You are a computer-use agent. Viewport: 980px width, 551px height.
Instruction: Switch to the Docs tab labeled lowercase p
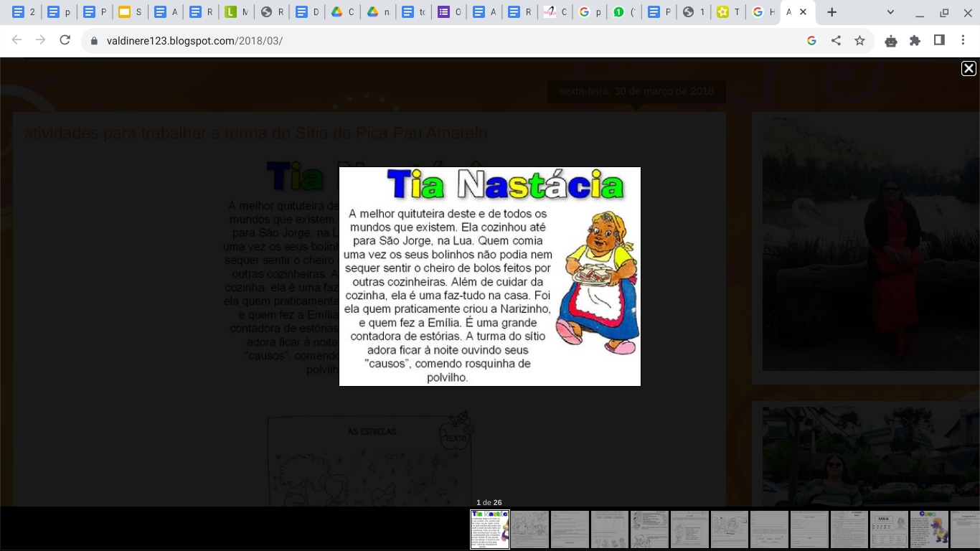(x=59, y=12)
